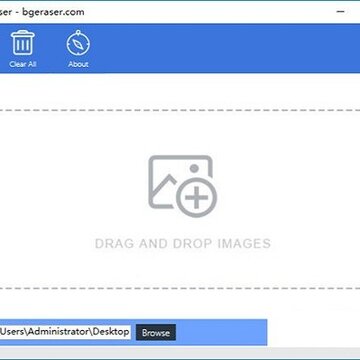Click the circled plus sign on image icon

[196, 197]
